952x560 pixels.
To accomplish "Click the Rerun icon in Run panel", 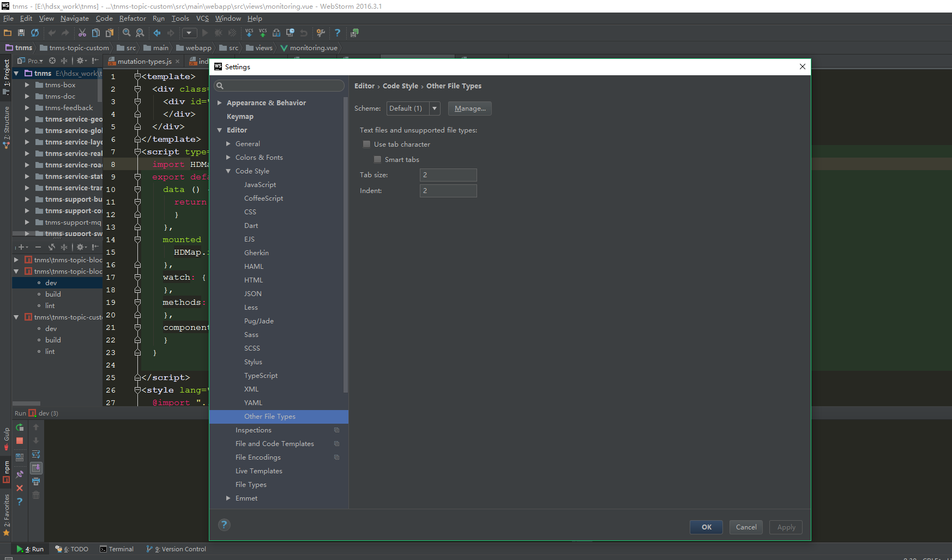I will click(x=20, y=427).
